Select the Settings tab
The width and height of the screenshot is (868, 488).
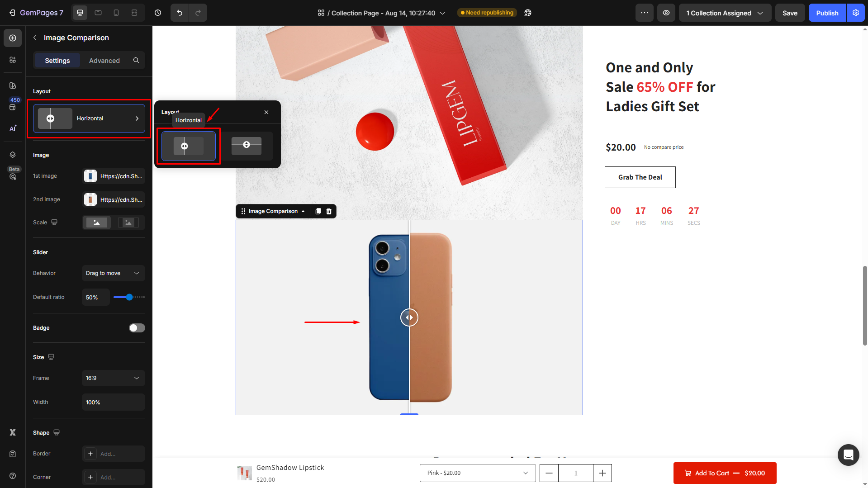pos(57,60)
